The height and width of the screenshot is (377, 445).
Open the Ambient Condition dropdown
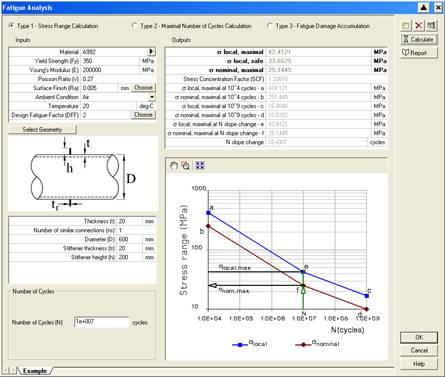coord(152,97)
